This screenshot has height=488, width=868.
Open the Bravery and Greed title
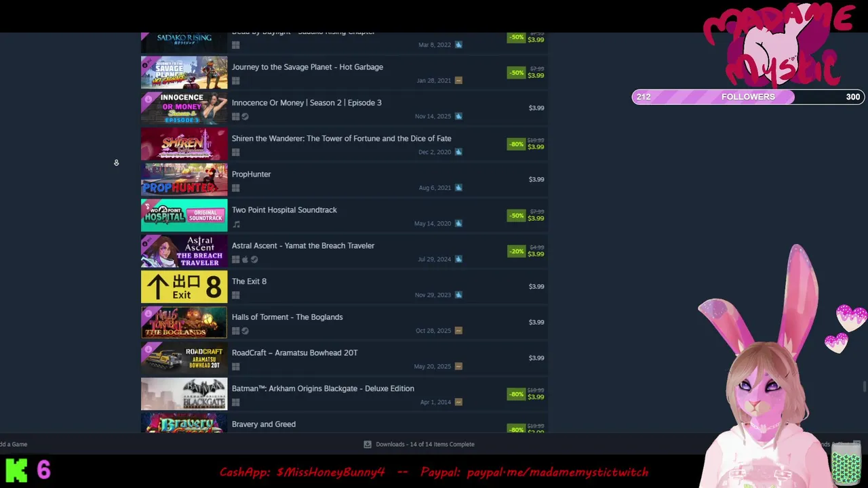click(x=264, y=424)
